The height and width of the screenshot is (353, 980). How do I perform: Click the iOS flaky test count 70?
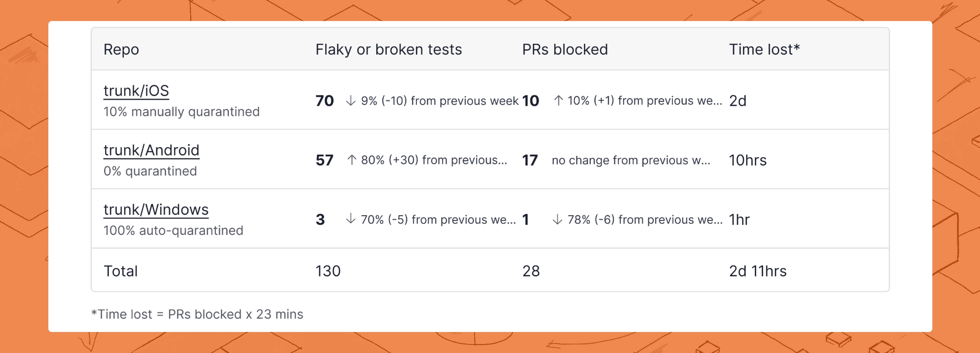(324, 101)
